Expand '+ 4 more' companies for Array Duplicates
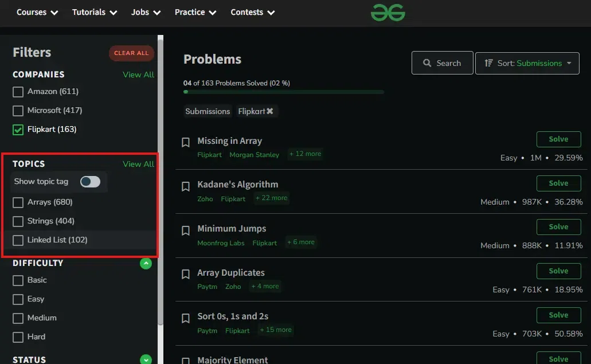Screen dimensions: 591x364 (x=265, y=286)
